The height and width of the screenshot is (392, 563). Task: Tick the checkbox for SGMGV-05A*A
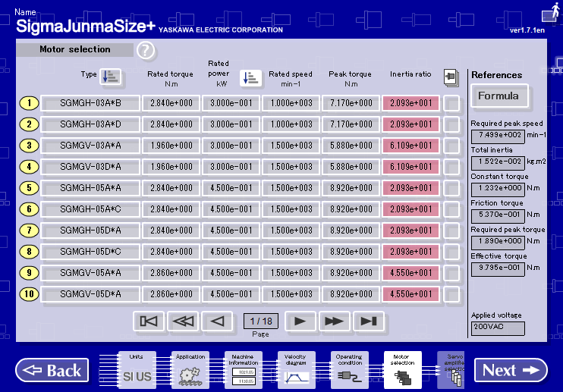tap(451, 272)
